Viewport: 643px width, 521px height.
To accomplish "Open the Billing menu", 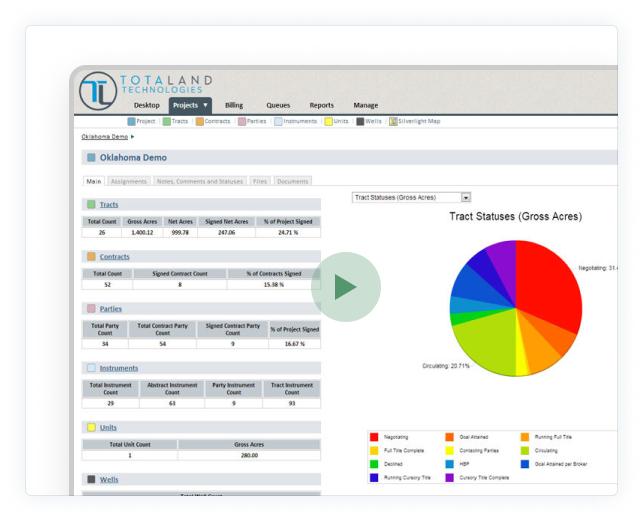I will [234, 105].
